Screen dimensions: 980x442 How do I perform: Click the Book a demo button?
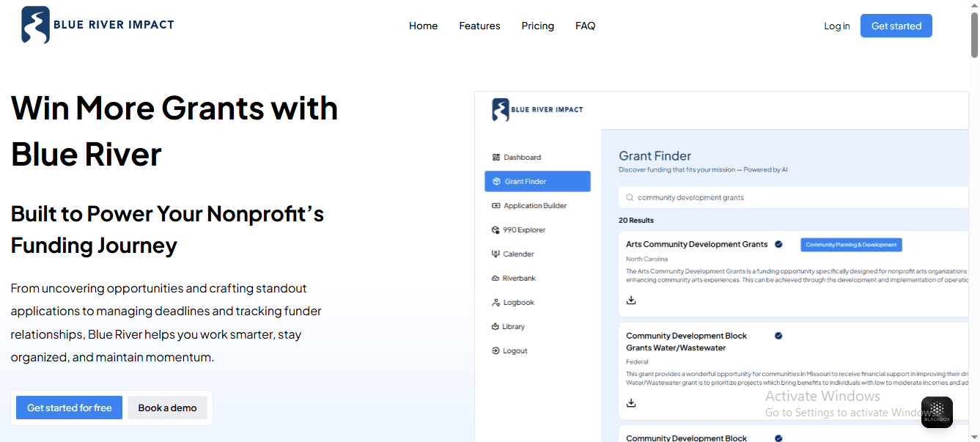[167, 408]
